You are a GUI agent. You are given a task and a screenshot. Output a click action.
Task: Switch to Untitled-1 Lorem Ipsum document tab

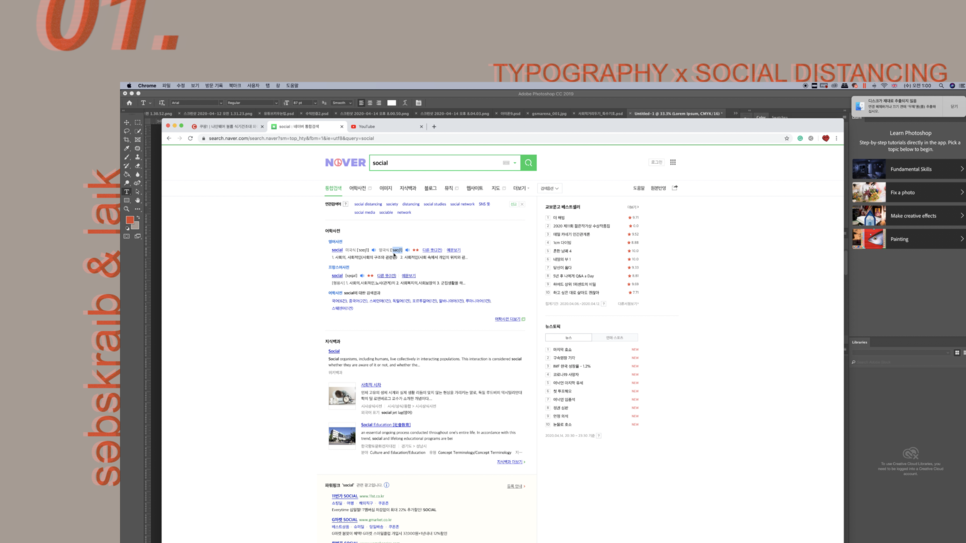[678, 113]
